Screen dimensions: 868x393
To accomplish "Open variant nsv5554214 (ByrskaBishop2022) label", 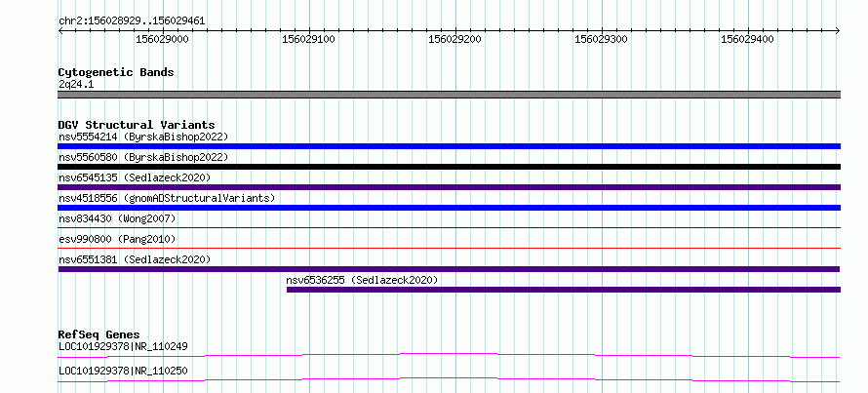I will pyautogui.click(x=143, y=137).
